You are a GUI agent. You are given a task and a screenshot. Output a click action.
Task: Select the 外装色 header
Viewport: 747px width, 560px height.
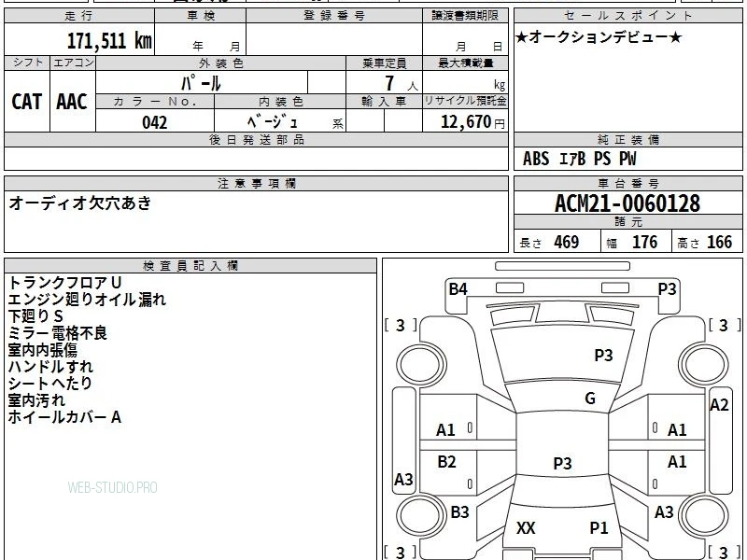[220, 63]
